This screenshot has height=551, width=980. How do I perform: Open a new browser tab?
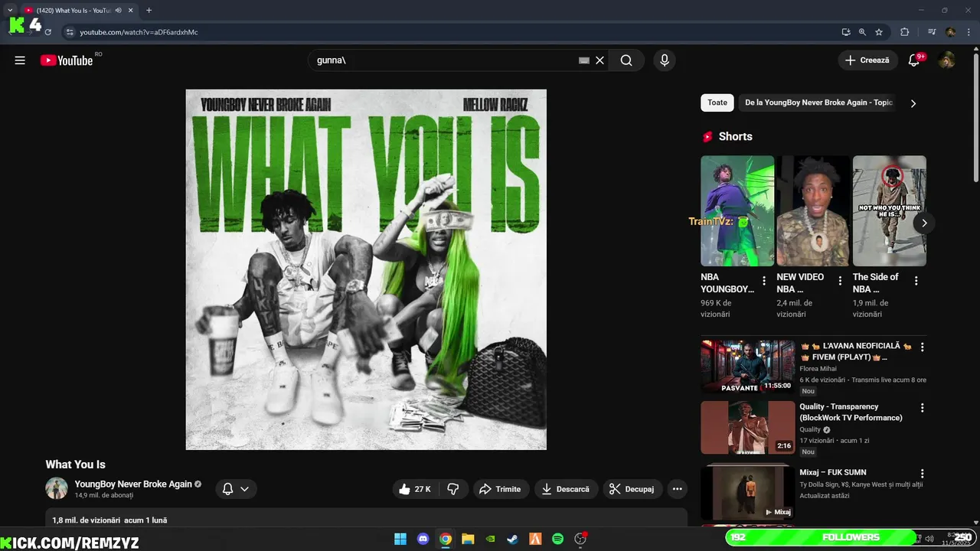pyautogui.click(x=149, y=10)
